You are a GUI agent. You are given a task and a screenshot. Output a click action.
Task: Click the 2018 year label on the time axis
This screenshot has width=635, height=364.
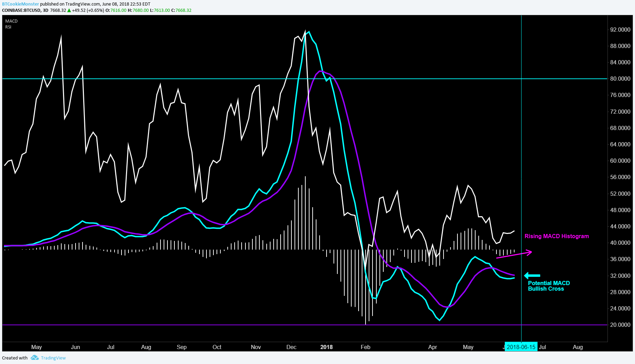tap(327, 347)
